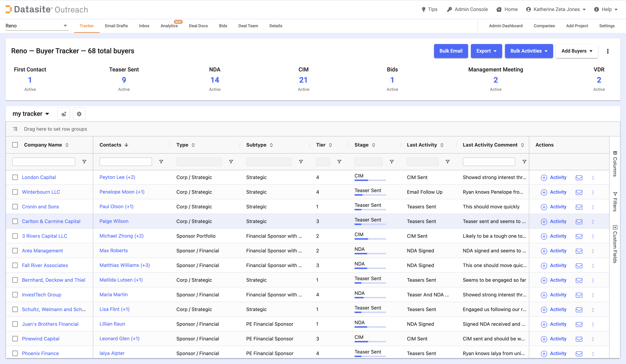The image size is (626, 364).
Task: Open the Reno project selector dropdown
Action: (x=37, y=26)
